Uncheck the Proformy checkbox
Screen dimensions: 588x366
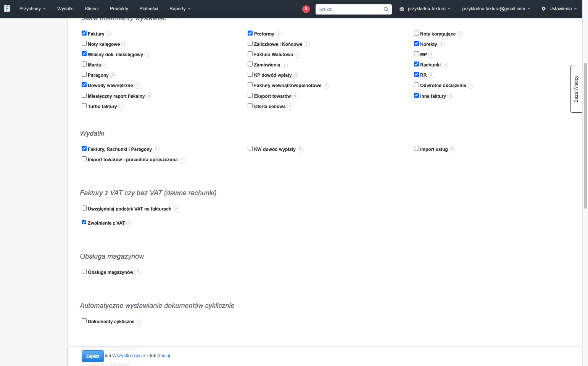click(250, 33)
